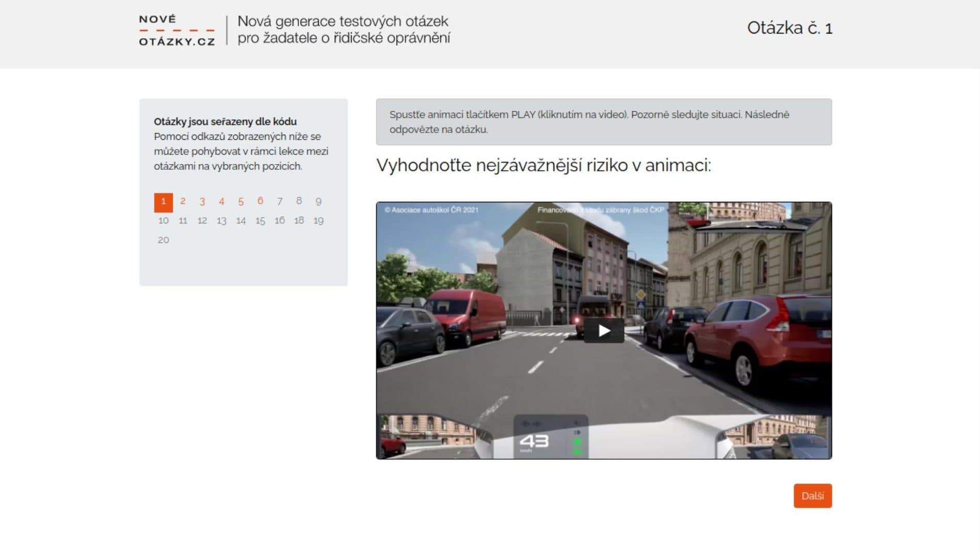This screenshot has width=980, height=552.
Task: Go to question 14
Action: coord(240,220)
